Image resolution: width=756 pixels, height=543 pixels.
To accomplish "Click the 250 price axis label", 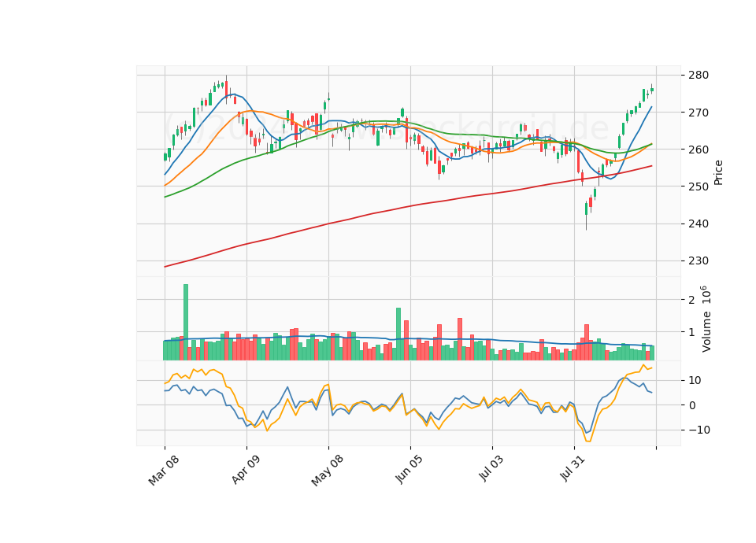I will pyautogui.click(x=699, y=187).
